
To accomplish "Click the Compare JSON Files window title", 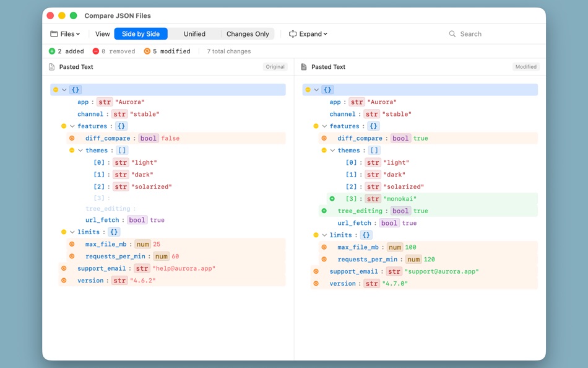I will tap(118, 15).
